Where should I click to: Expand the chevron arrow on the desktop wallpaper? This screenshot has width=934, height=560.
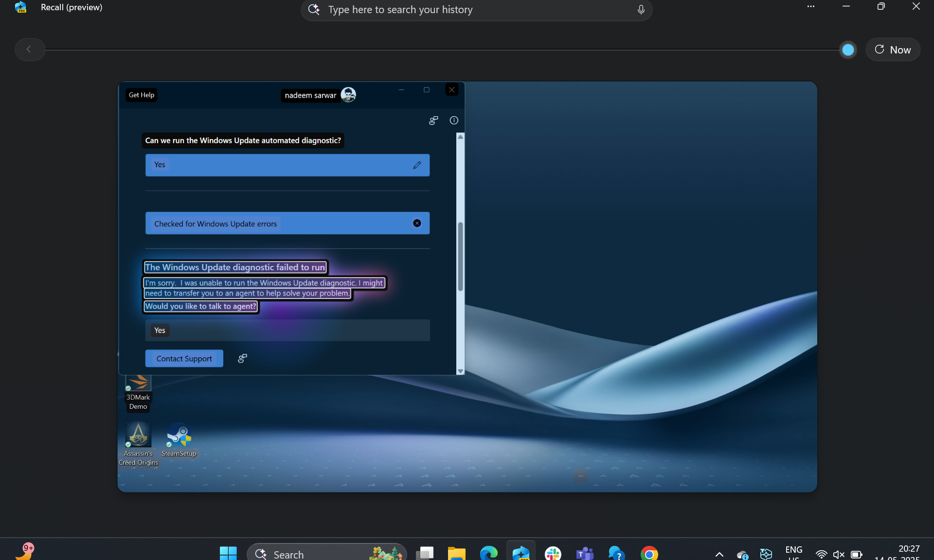580,475
